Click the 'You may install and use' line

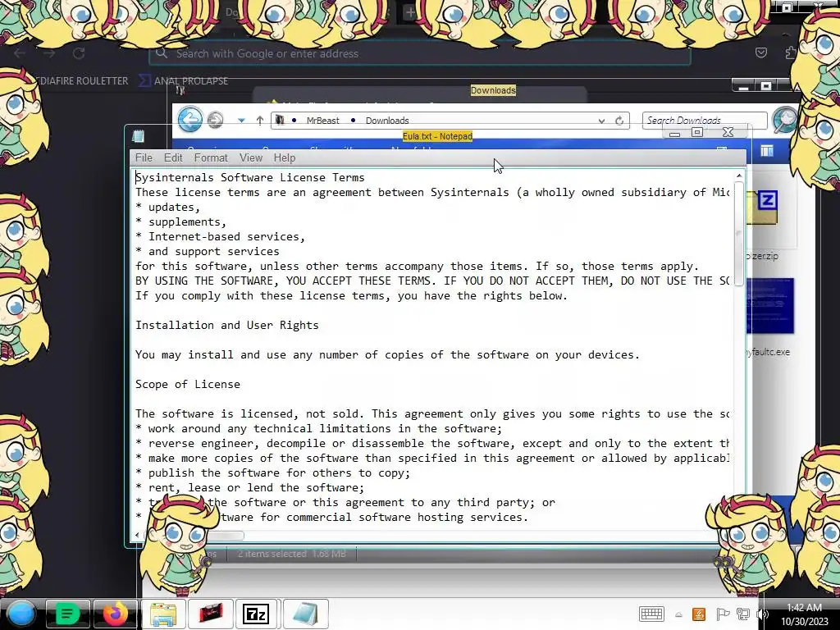point(387,354)
